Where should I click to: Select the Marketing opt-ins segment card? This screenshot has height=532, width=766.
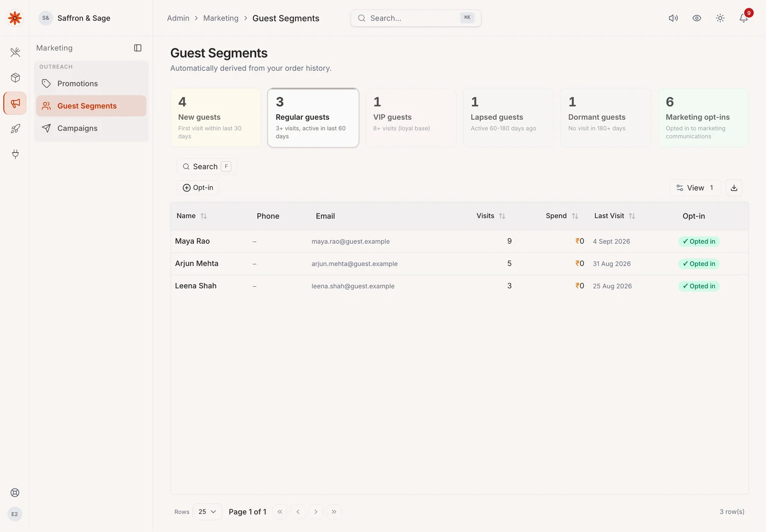point(703,118)
